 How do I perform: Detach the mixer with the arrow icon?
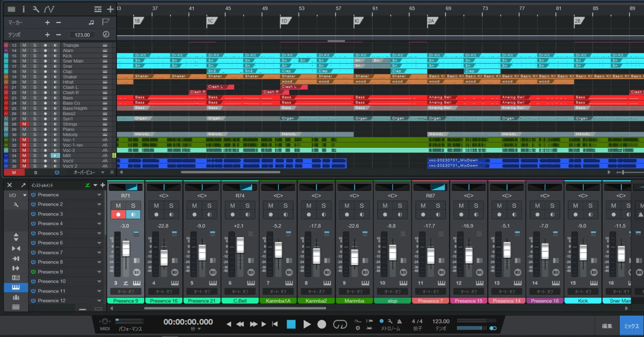[23, 185]
